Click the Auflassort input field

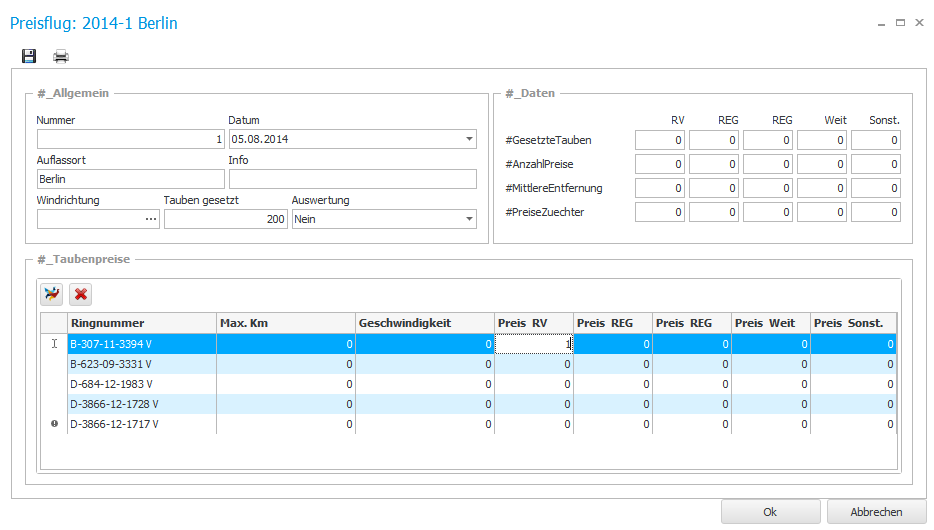tap(130, 179)
